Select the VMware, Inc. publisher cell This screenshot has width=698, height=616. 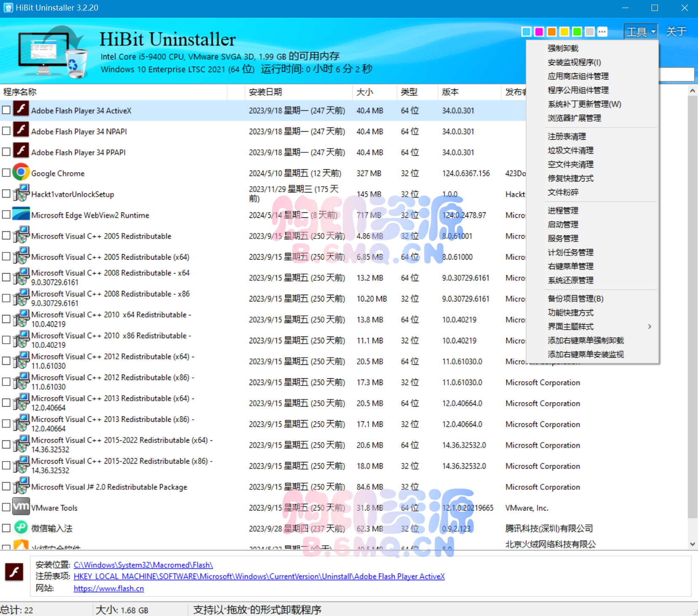527,508
